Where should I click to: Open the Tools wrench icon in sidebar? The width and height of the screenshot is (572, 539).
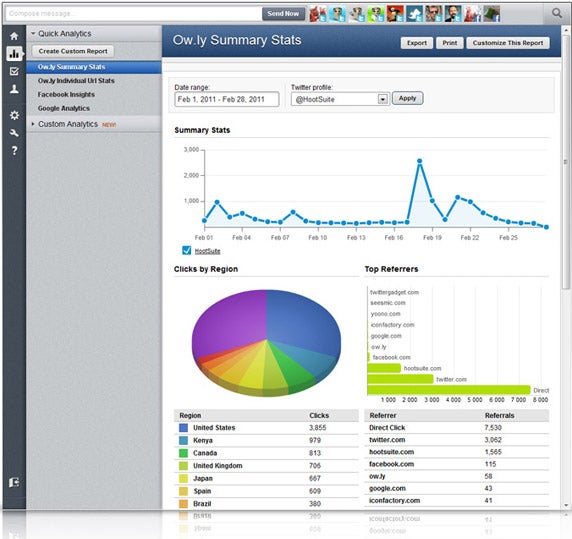[x=14, y=133]
